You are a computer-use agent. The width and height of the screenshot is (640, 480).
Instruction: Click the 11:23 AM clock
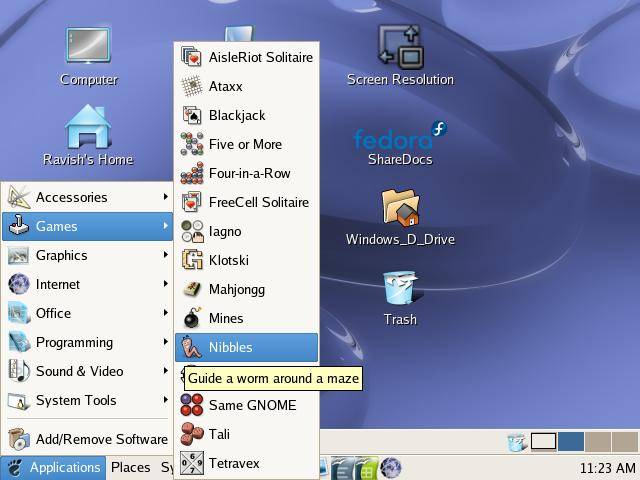[x=607, y=468]
